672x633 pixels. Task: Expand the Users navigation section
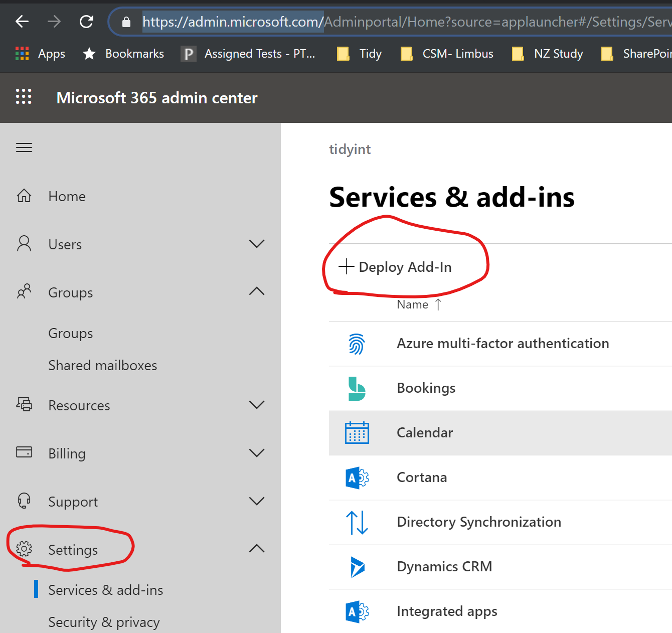click(x=256, y=244)
